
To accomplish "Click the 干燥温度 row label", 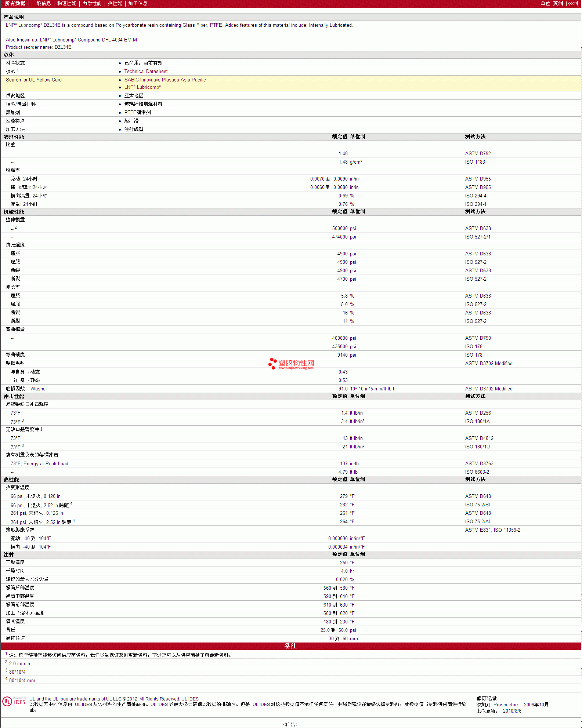I will [x=15, y=563].
